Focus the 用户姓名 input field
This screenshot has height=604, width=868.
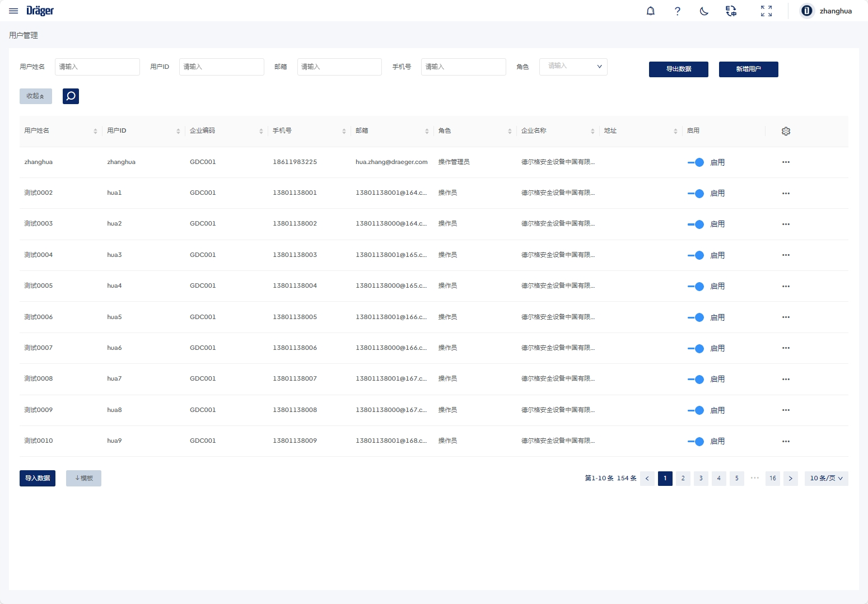pos(97,67)
